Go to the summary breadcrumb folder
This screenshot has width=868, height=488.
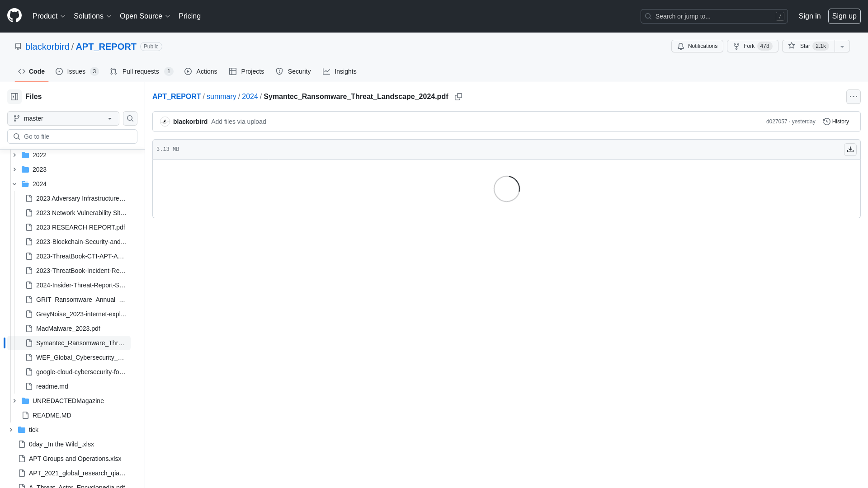222,97
